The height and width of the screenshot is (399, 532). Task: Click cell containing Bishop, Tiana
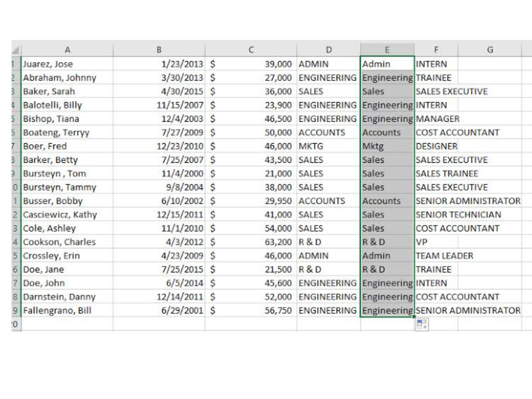(67, 119)
